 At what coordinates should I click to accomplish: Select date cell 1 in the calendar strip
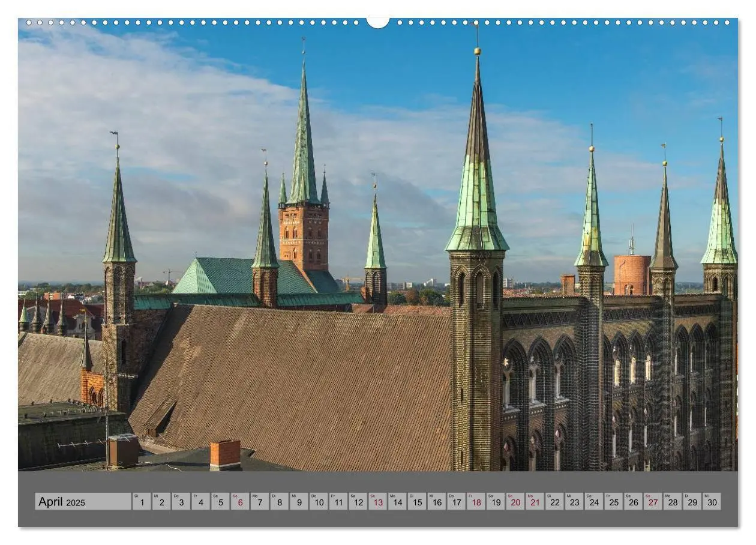click(142, 502)
